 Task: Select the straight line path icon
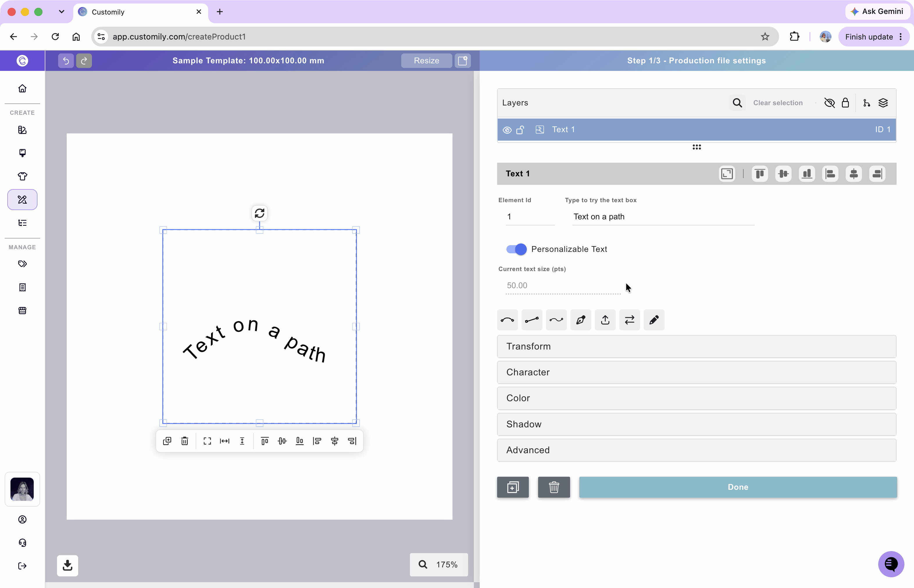click(x=532, y=320)
